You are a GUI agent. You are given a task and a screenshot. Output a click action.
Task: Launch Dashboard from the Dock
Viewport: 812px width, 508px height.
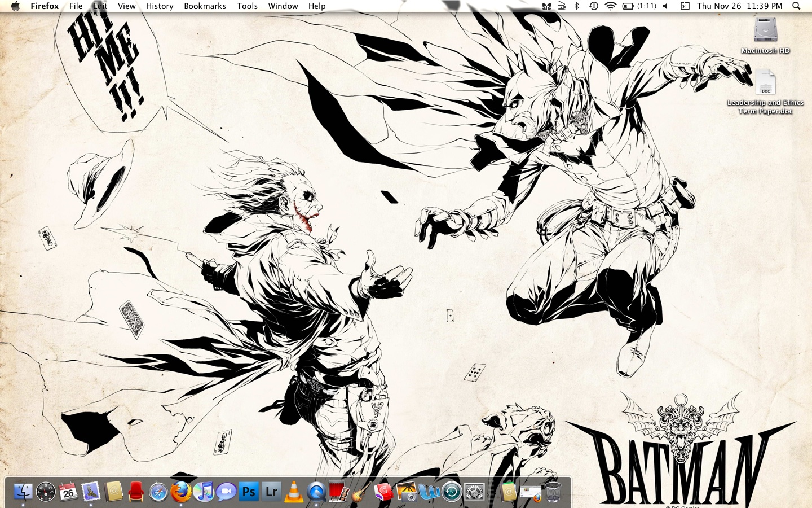point(46,492)
